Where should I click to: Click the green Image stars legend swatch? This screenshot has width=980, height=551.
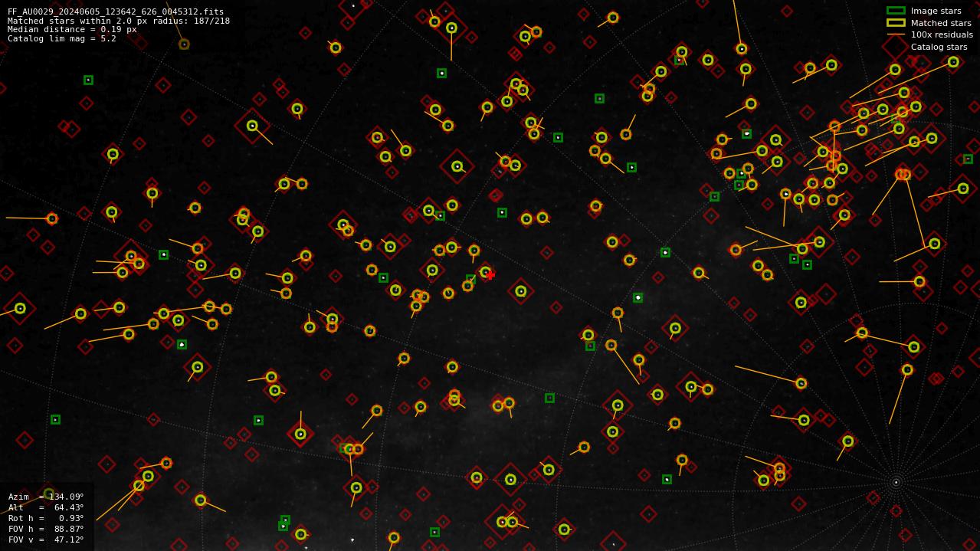[896, 11]
